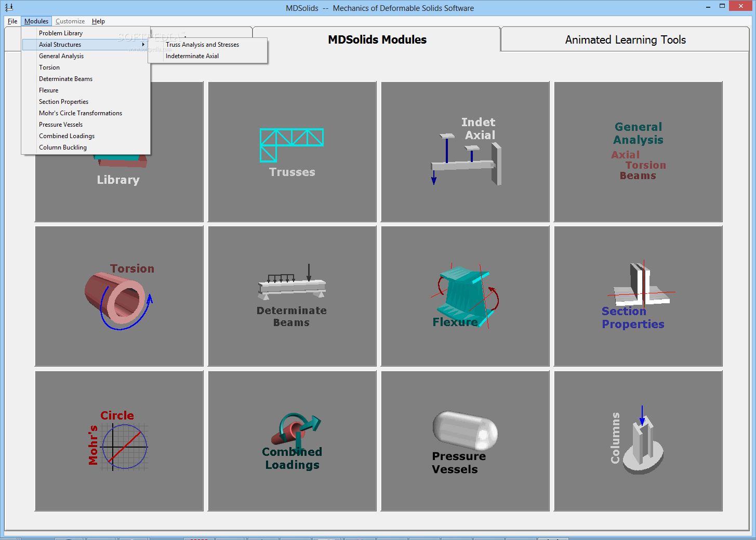Select Determinate Beams in the Modules menu
This screenshot has height=540, width=756.
click(86, 79)
